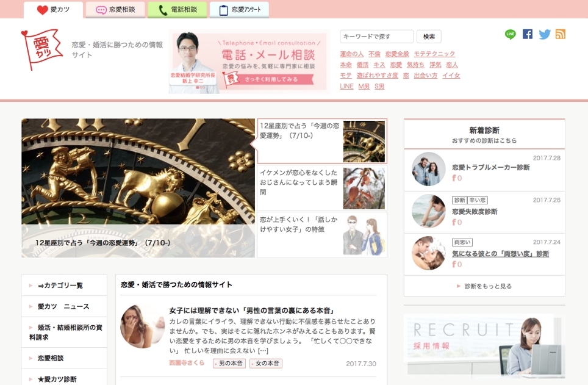Open the 恋愛失敗度診断 title
The height and width of the screenshot is (385, 588).
tap(475, 212)
